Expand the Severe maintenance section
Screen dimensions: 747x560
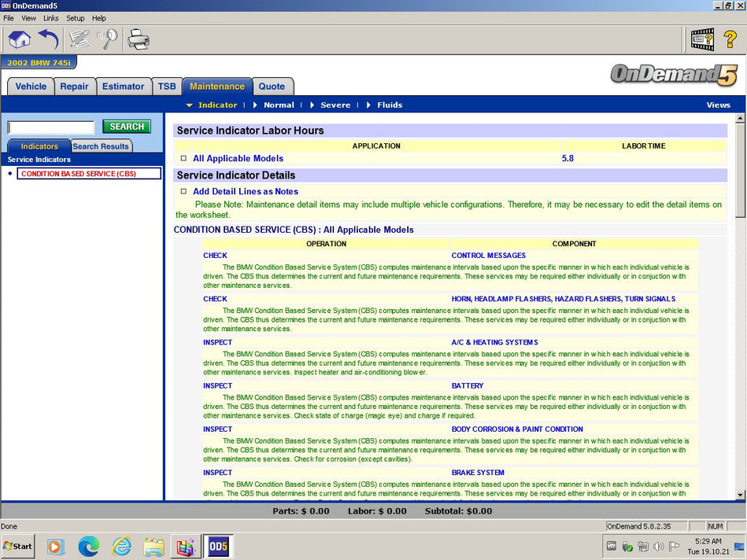click(x=335, y=105)
